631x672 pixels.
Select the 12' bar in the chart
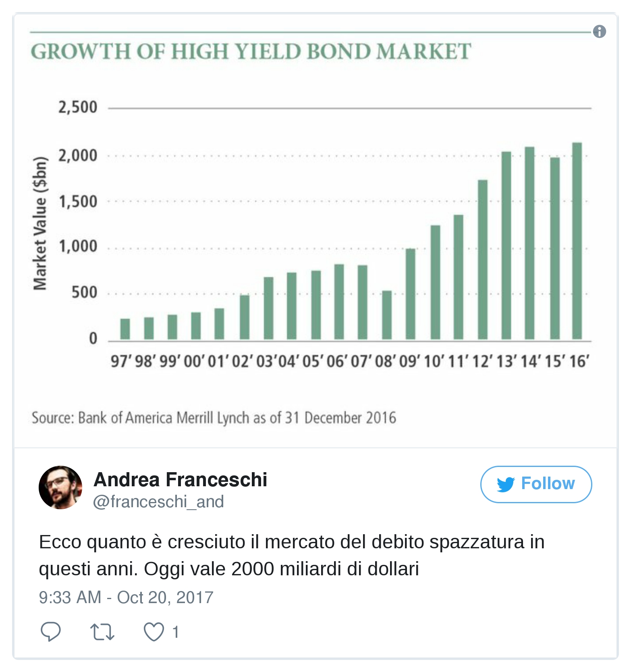pos(483,260)
